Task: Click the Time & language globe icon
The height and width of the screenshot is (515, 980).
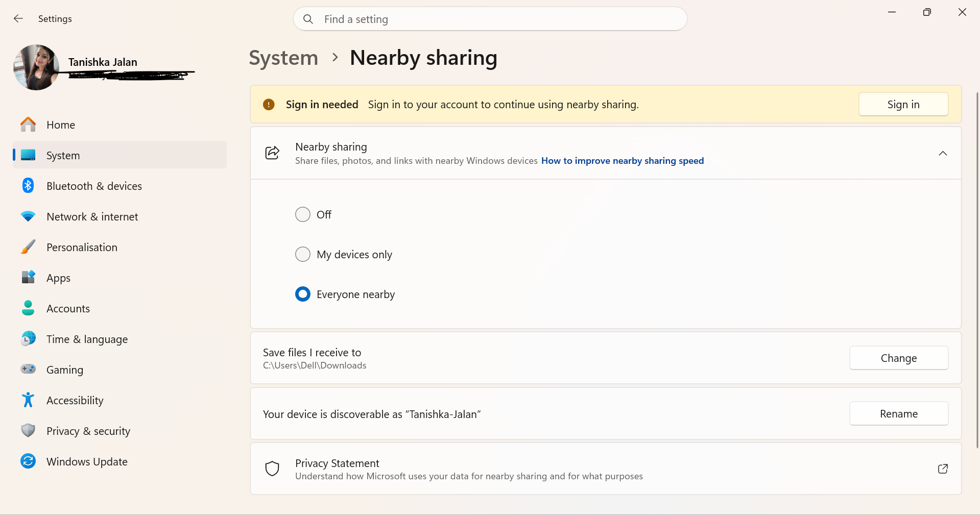Action: tap(28, 338)
